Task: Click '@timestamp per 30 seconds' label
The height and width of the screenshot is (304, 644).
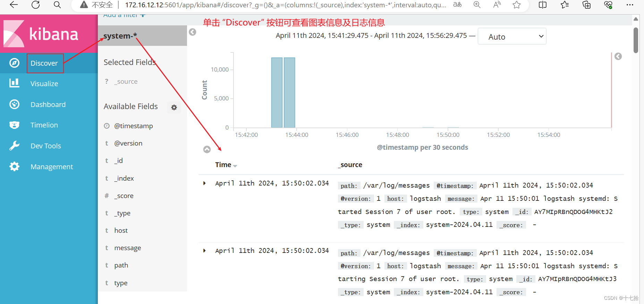Action: click(422, 147)
